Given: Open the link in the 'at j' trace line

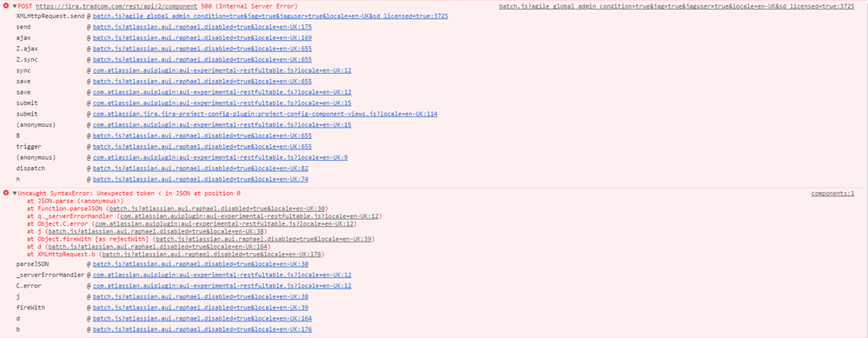Looking at the screenshot, I should pyautogui.click(x=156, y=232).
